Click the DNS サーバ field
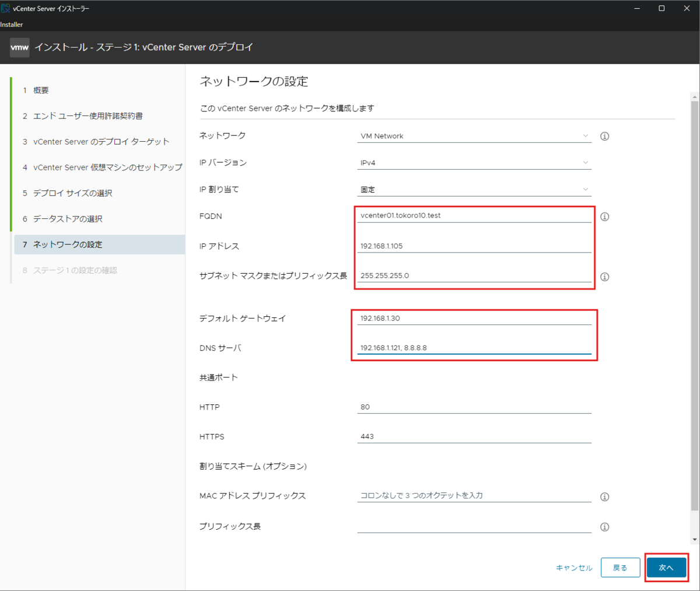Image resolution: width=700 pixels, height=591 pixels. point(474,348)
